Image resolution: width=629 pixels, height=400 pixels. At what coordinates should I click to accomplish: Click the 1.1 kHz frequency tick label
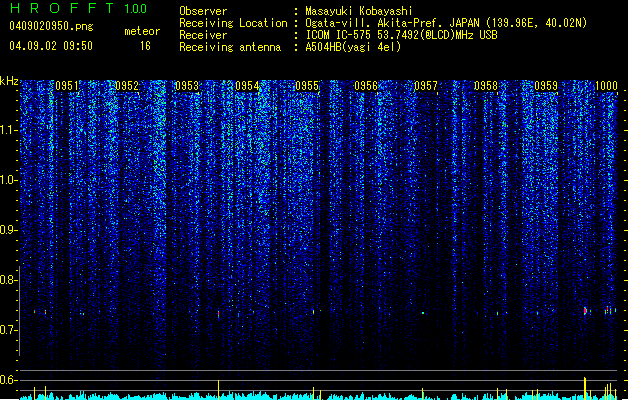coord(9,130)
